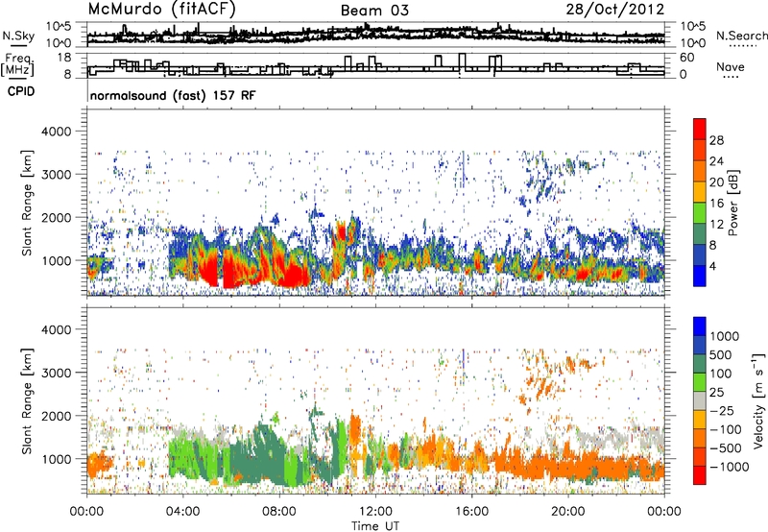This screenshot has width=768, height=532.
Task: Click the 1000 tick in power panel
Action: pyautogui.click(x=56, y=260)
